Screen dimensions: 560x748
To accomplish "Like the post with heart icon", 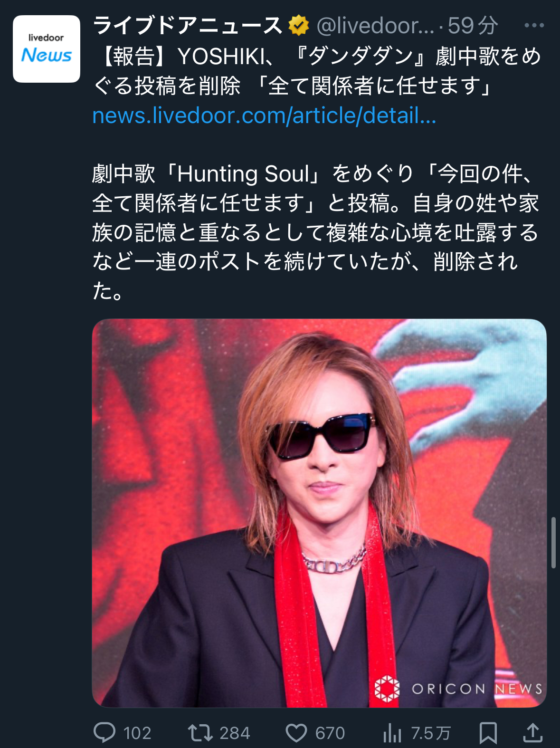I will [x=296, y=733].
